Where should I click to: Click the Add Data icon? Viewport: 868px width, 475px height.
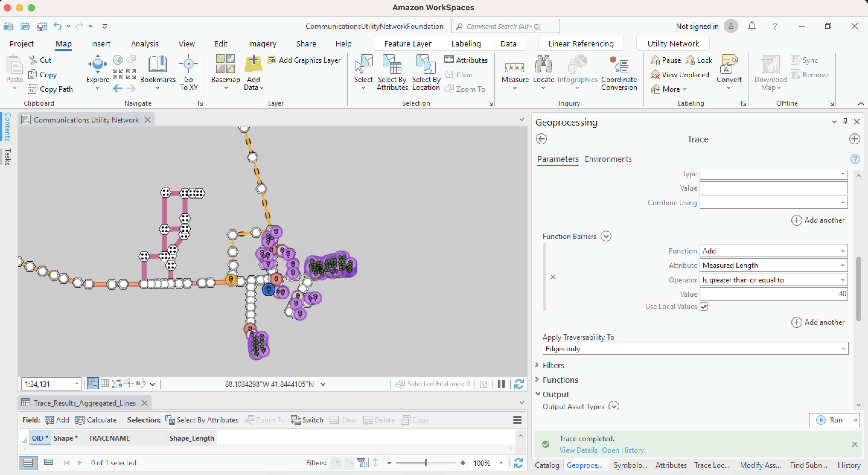tap(254, 64)
